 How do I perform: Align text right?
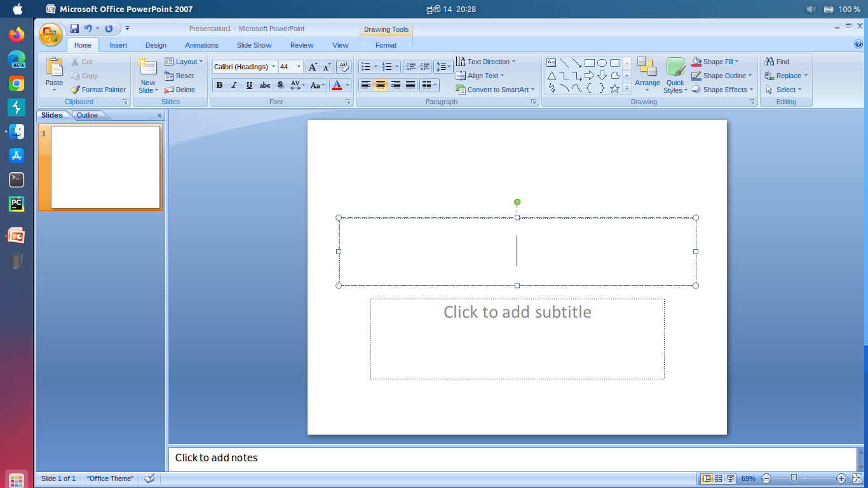(395, 85)
